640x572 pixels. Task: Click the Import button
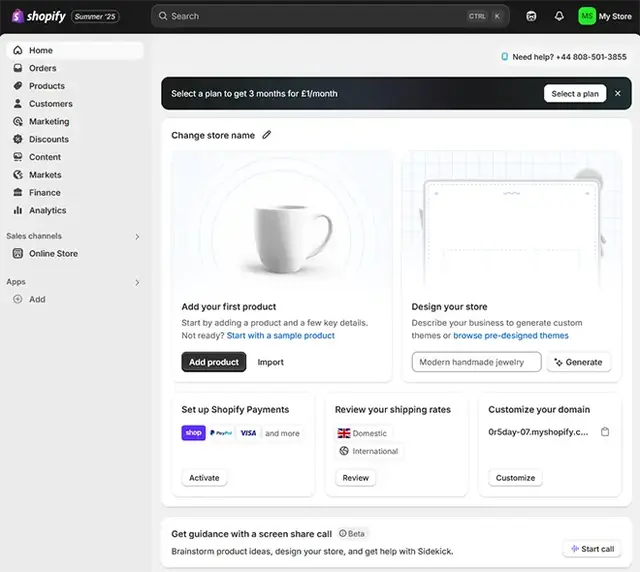[x=270, y=362]
